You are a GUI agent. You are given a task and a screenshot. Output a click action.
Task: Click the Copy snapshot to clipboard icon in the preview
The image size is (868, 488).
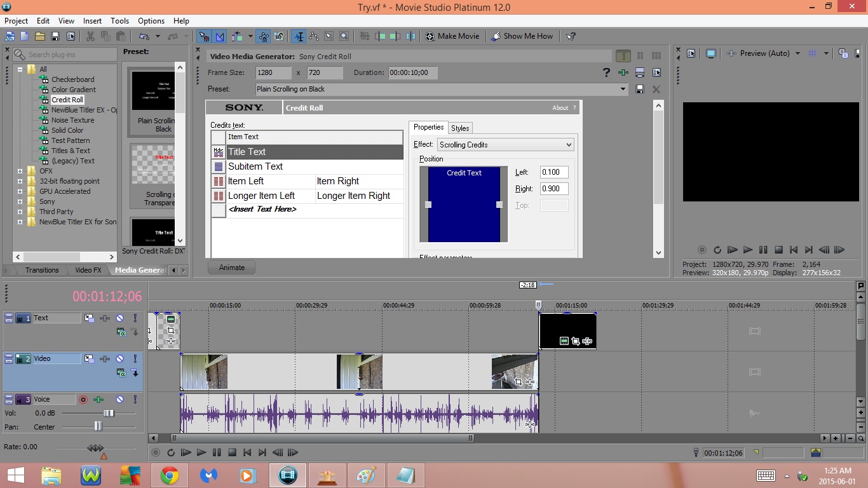tap(843, 53)
